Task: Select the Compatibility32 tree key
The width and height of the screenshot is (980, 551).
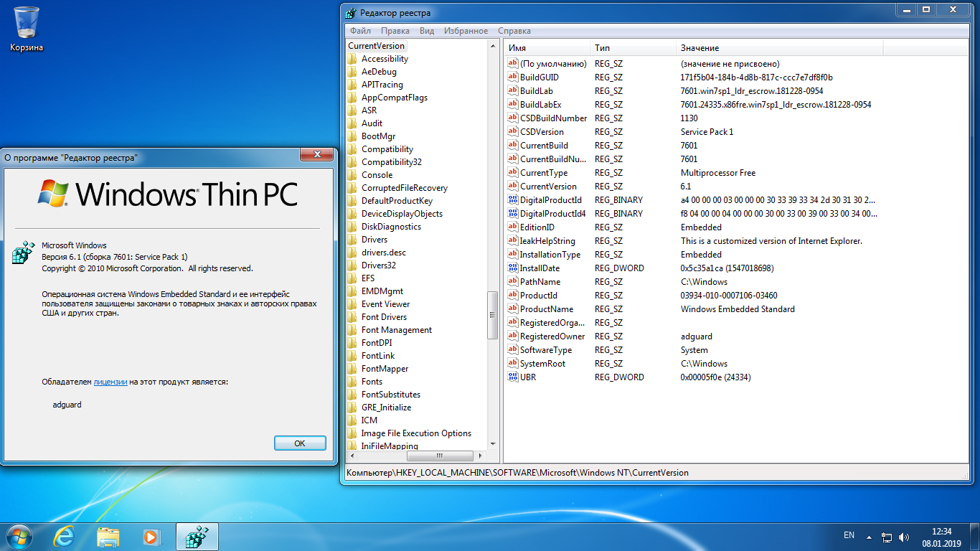Action: pyautogui.click(x=392, y=162)
